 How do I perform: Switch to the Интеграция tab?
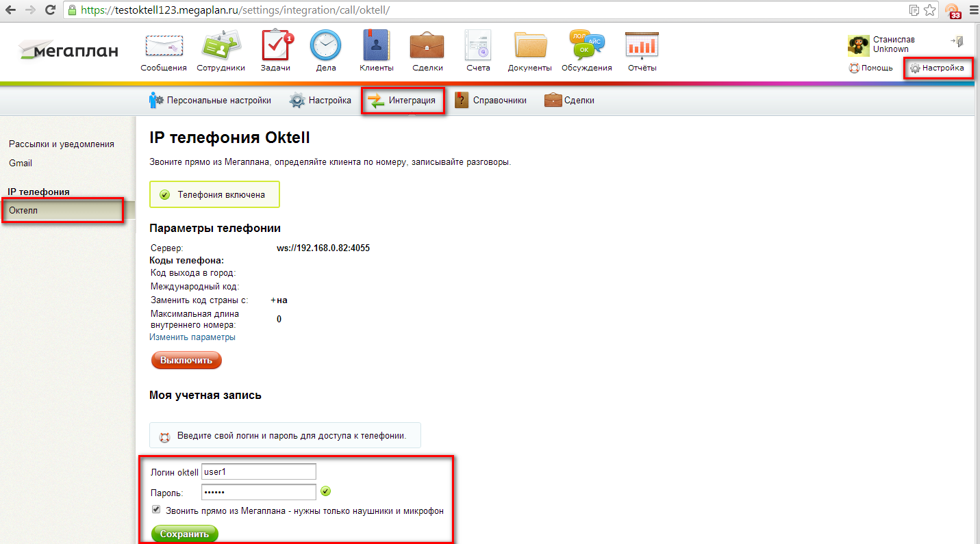(x=403, y=101)
